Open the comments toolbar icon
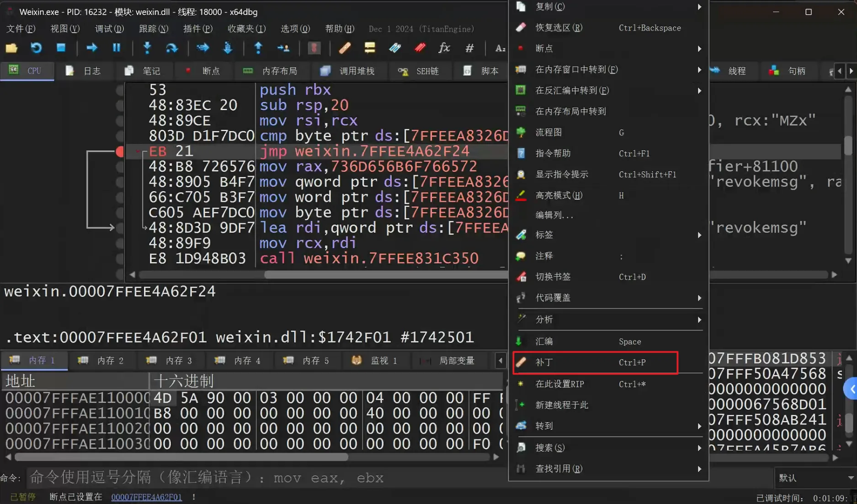This screenshot has width=857, height=504. tap(370, 48)
